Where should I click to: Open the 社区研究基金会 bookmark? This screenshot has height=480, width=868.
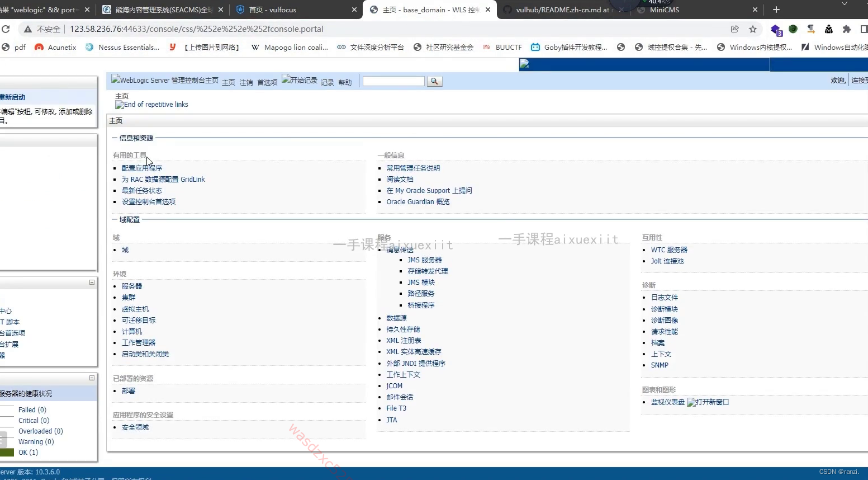443,48
